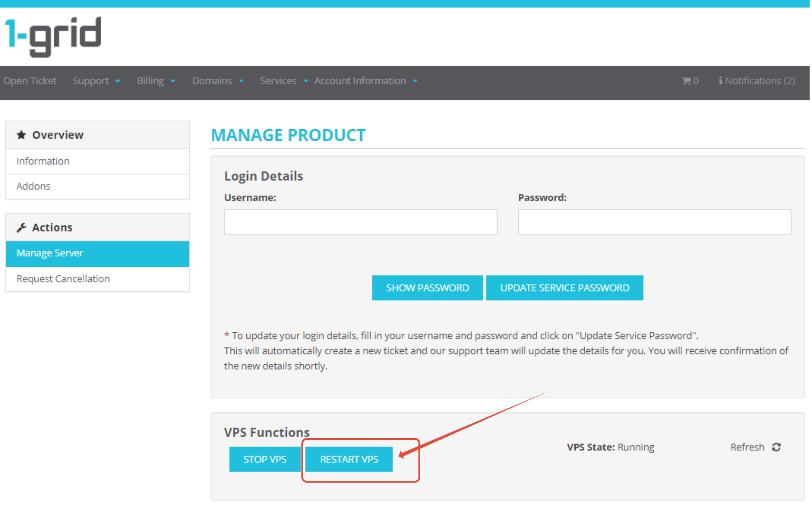This screenshot has width=812, height=512.
Task: Expand the Support dropdown menu
Action: pyautogui.click(x=96, y=81)
